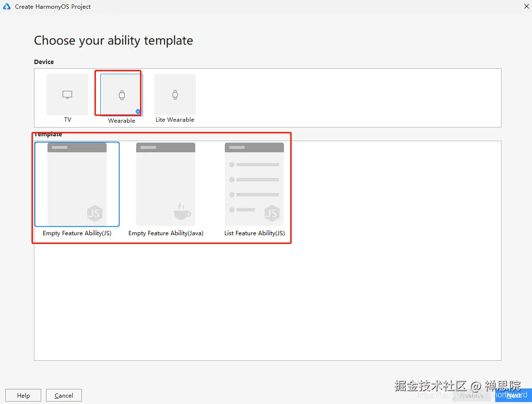Image resolution: width=532 pixels, height=404 pixels.
Task: Click the 'Wearable' device label
Action: [x=122, y=120]
